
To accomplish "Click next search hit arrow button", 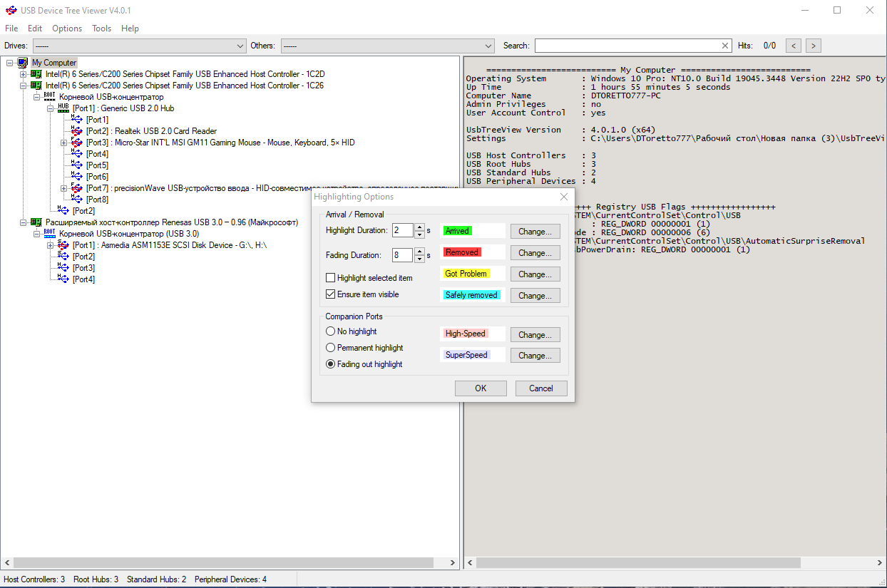I will [x=813, y=46].
